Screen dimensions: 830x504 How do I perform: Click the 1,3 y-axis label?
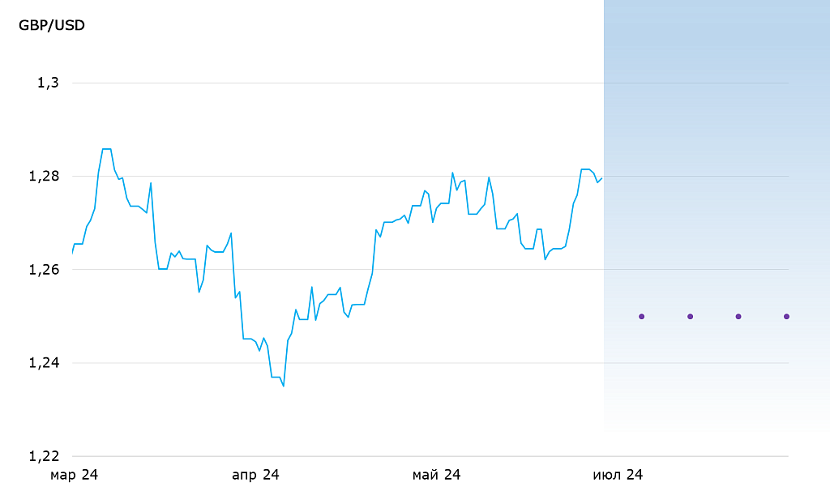(x=49, y=83)
